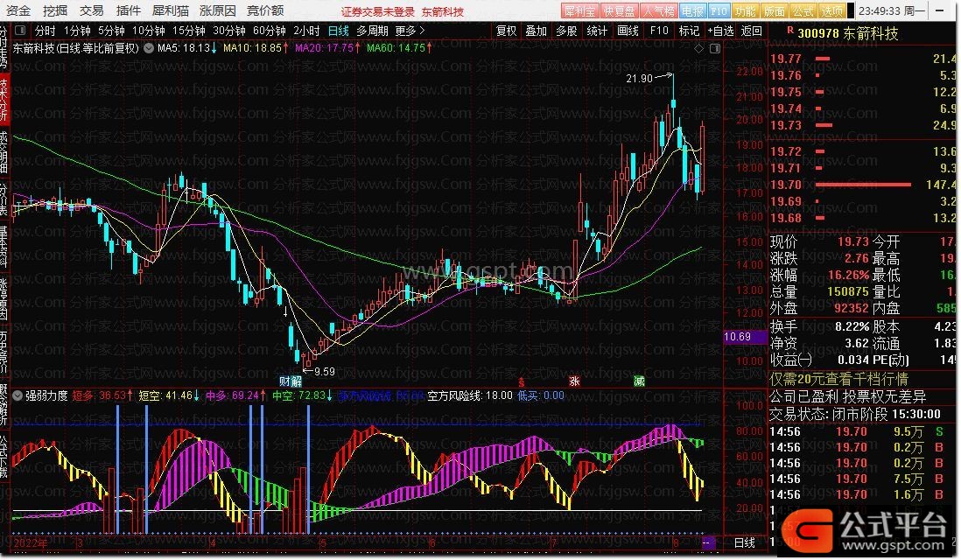Click the 复权 adjustment button

tap(506, 31)
